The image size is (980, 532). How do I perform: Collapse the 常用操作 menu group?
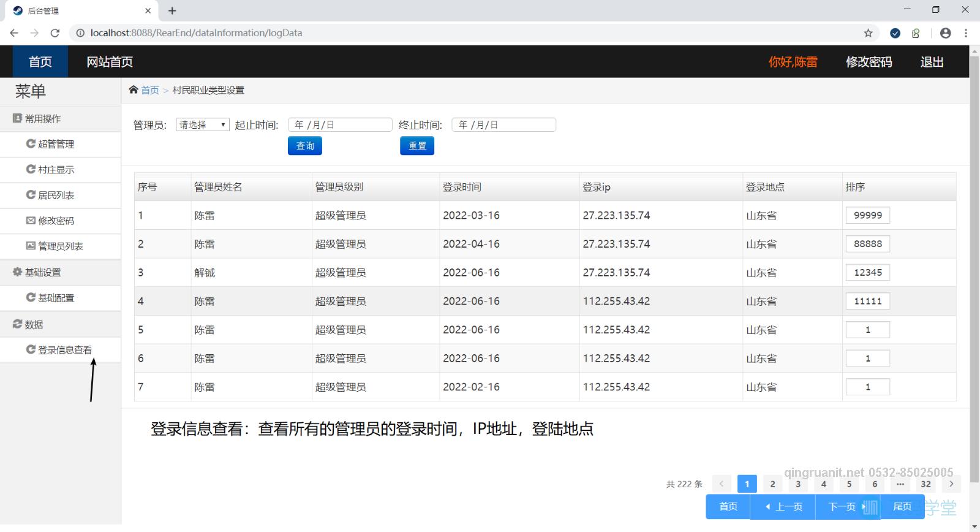(60, 119)
